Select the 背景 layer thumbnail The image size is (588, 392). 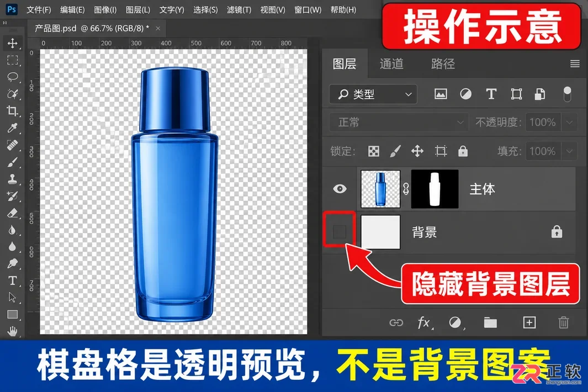[x=380, y=232]
